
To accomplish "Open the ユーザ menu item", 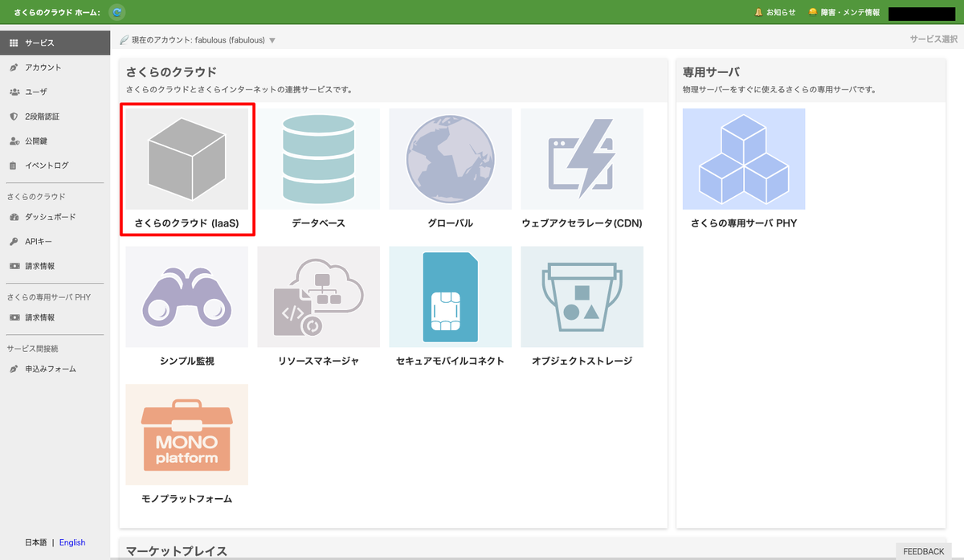I will (x=55, y=92).
